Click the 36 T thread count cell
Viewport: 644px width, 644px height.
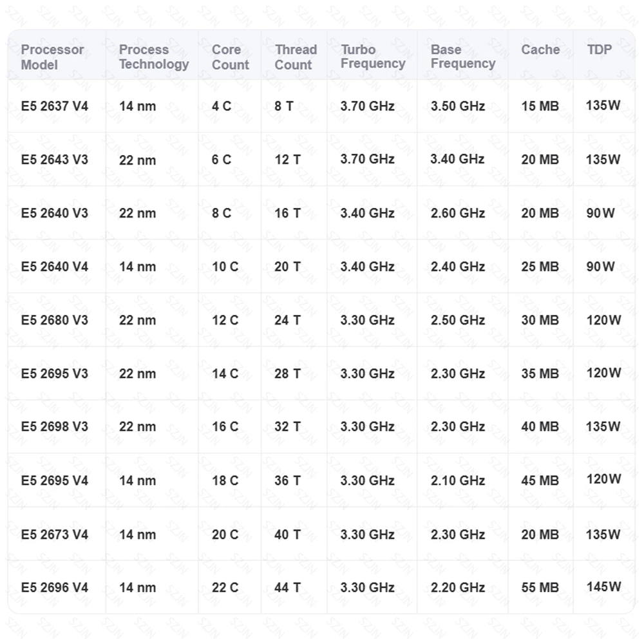[x=287, y=480]
